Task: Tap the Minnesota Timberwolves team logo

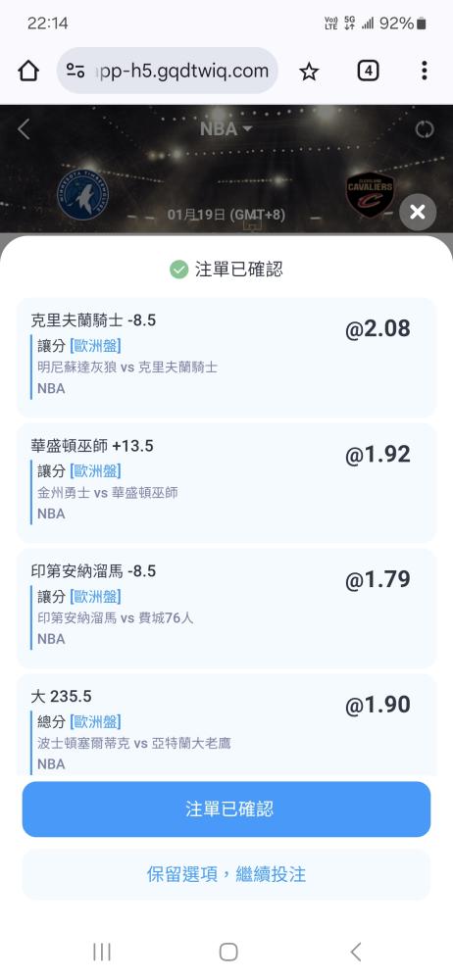Action: point(82,196)
